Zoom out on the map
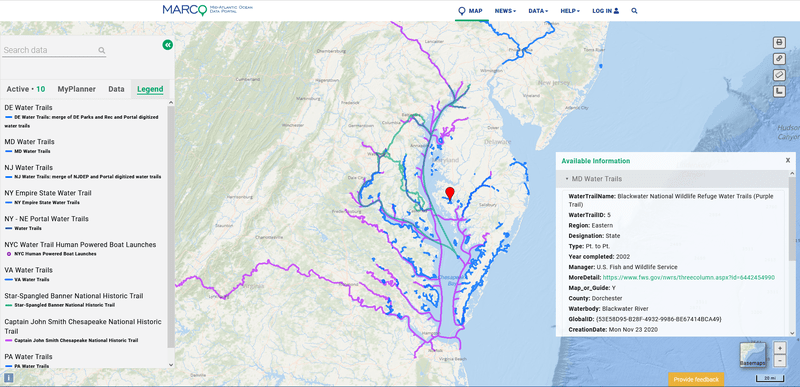The width and height of the screenshot is (800, 387). coord(780,361)
